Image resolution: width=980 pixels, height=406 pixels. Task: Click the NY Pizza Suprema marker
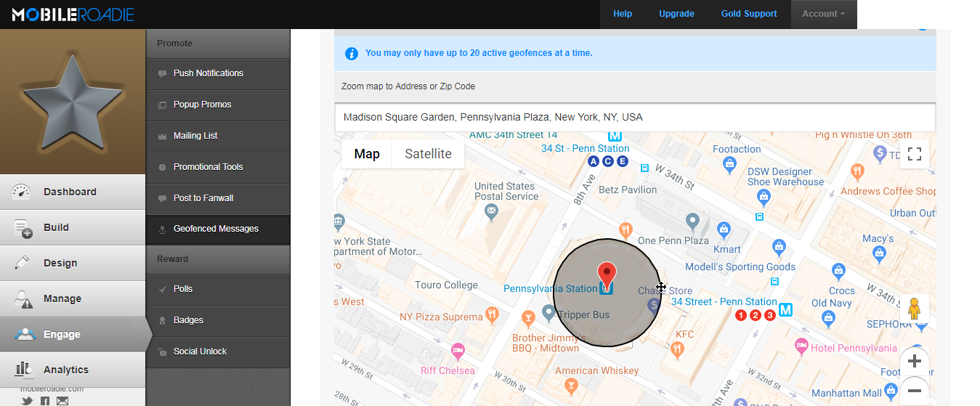492,316
